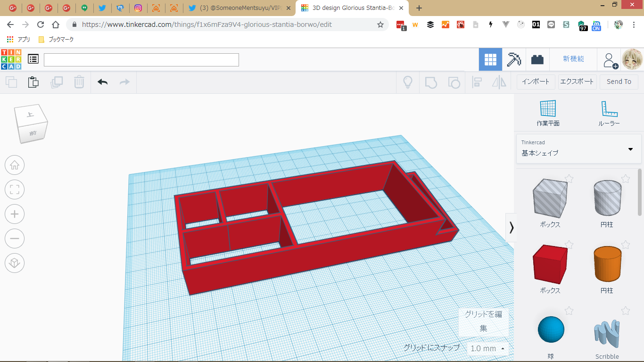Viewport: 644px width, 362px height.
Task: Zoom in using the plus icon
Action: pos(15,214)
